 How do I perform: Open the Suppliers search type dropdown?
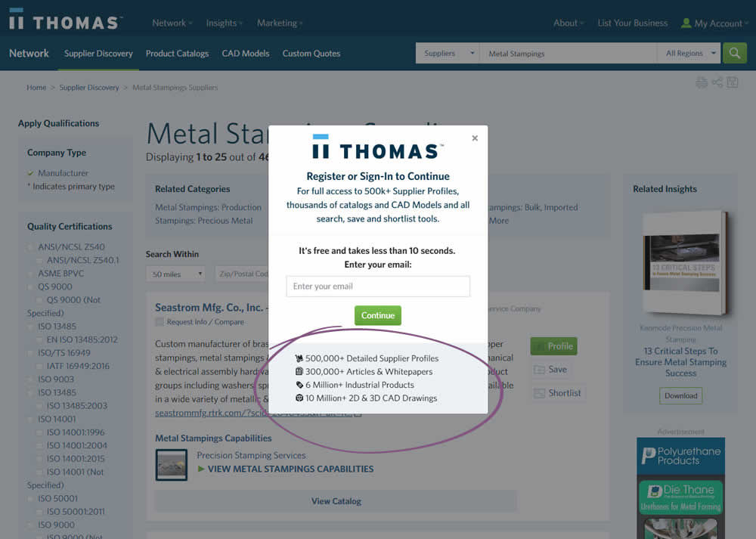point(448,54)
